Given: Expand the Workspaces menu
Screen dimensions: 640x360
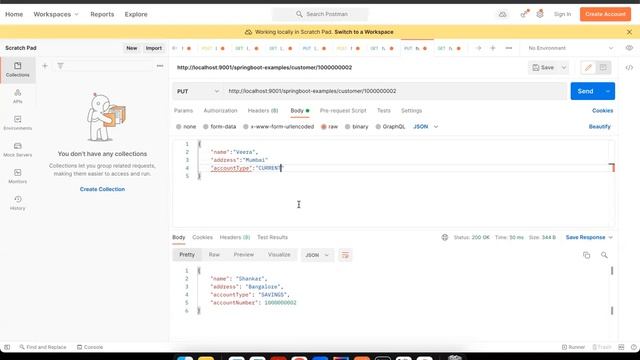Looking at the screenshot, I should click(56, 14).
